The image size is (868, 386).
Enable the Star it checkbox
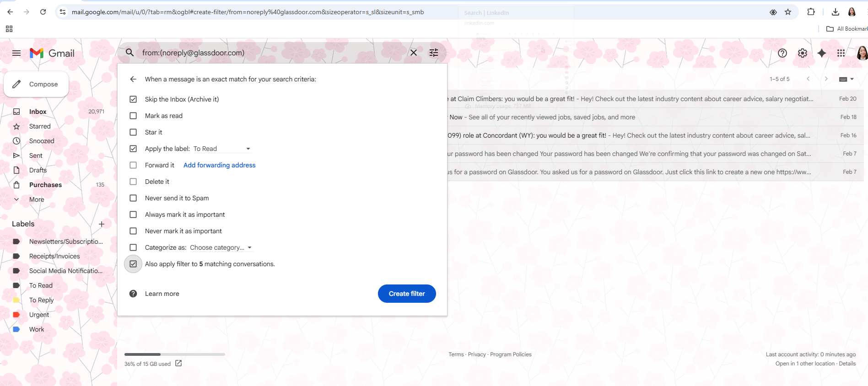(133, 132)
